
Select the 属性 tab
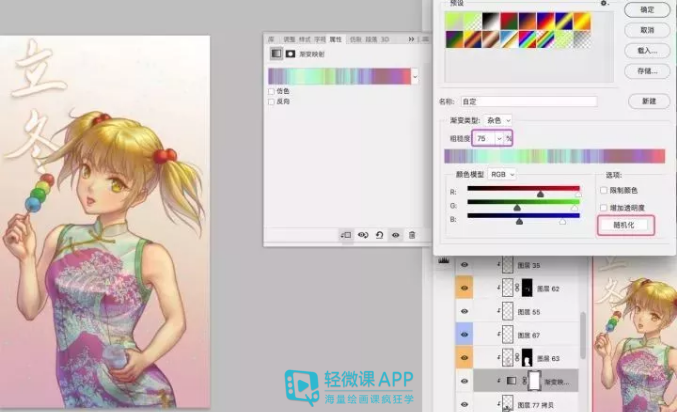pos(336,39)
